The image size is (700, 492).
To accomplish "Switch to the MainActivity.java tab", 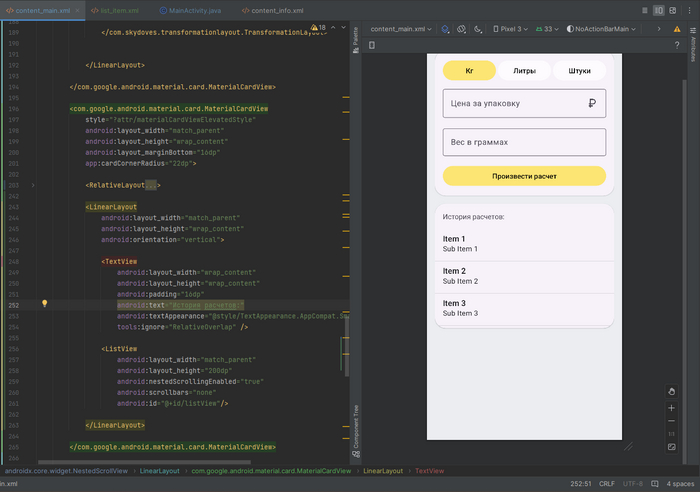I will point(194,10).
